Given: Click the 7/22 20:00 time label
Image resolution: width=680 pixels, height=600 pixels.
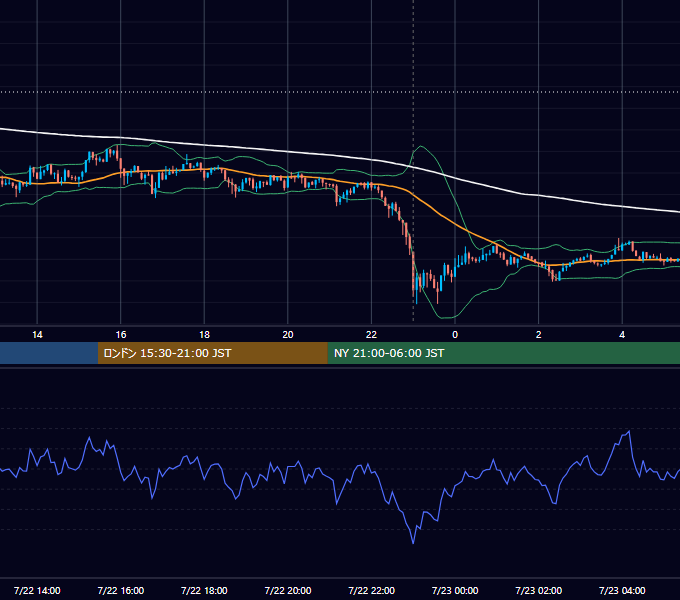Looking at the screenshot, I should pos(288,590).
